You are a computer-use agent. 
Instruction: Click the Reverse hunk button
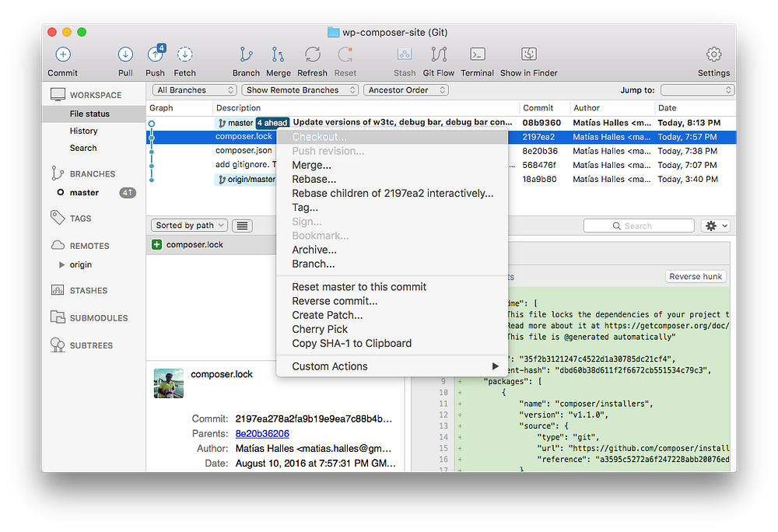pyautogui.click(x=696, y=277)
